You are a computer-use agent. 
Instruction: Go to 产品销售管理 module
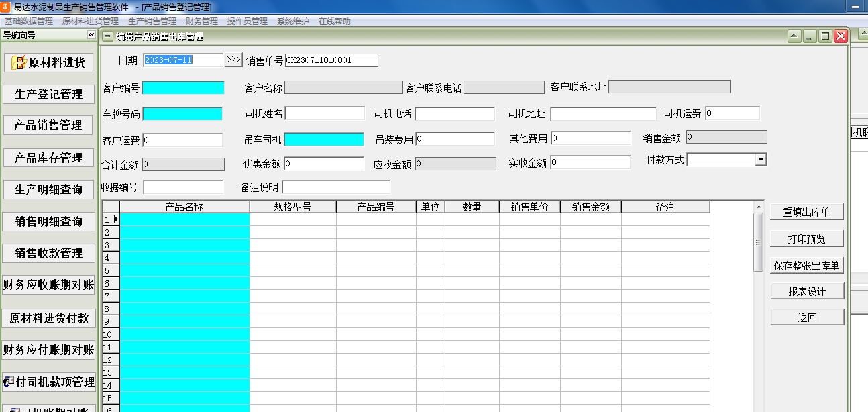pos(48,125)
